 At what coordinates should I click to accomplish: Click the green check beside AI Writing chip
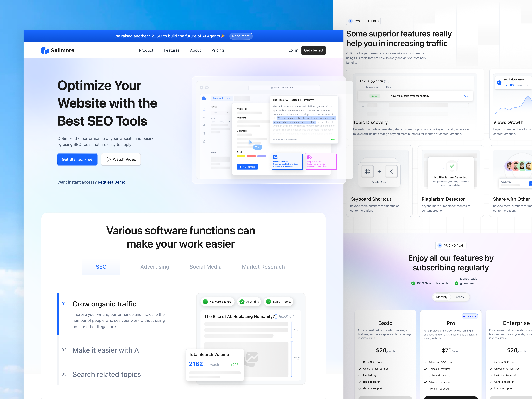pos(242,302)
